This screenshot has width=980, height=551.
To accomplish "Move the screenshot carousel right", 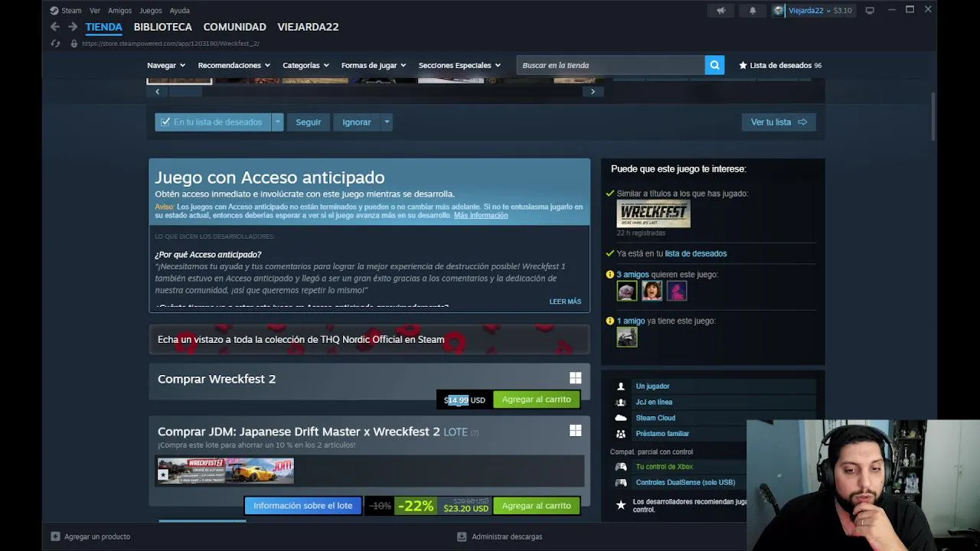I will 593,91.
